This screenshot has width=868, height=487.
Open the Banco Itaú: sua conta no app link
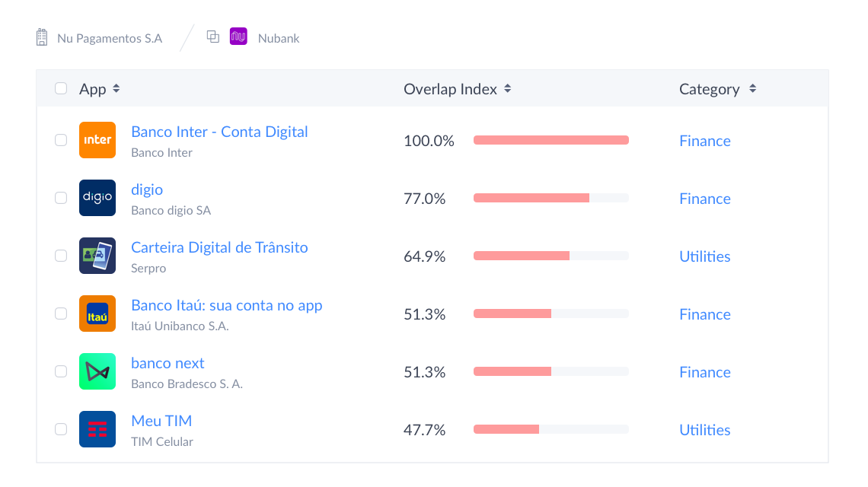pos(227,305)
